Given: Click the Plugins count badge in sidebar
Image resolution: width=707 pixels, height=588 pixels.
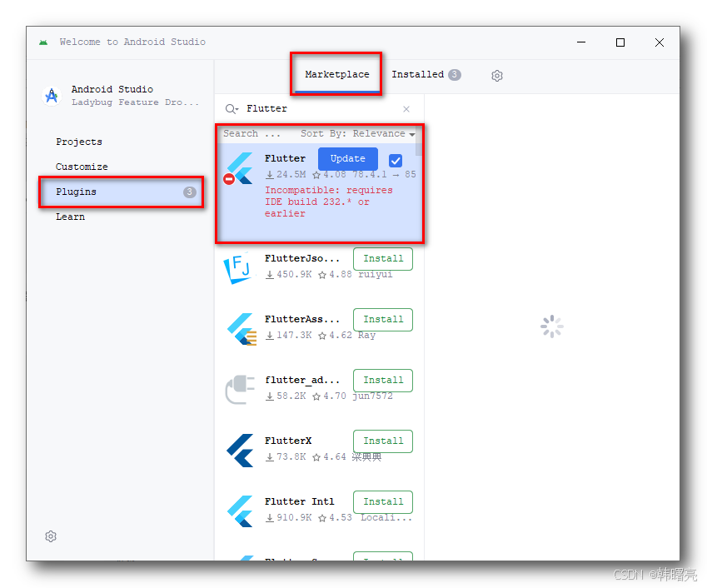Looking at the screenshot, I should 189,192.
